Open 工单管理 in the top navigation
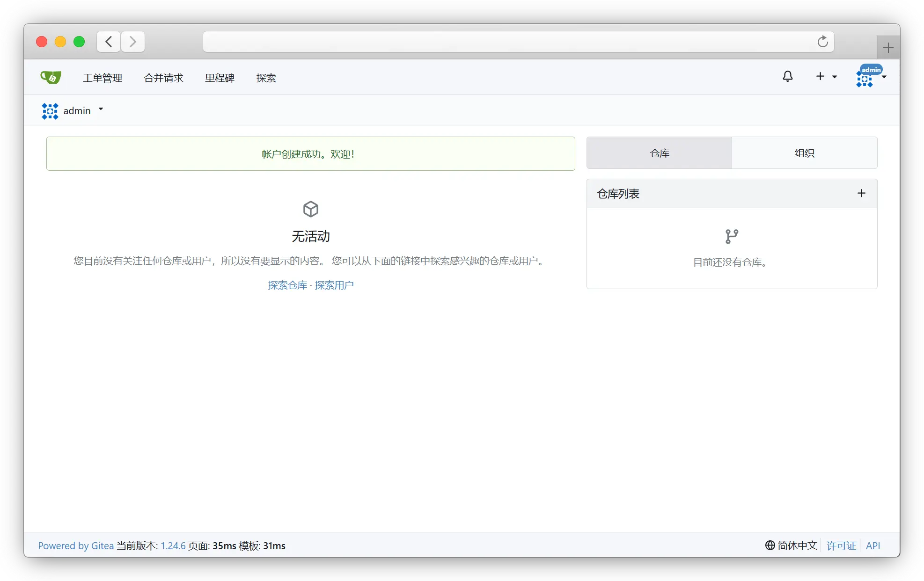 (x=103, y=78)
